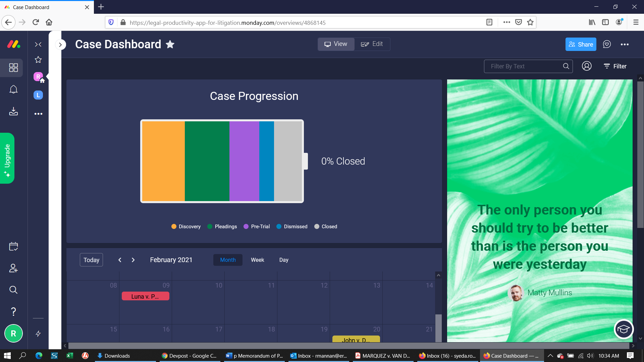Expand the collapsed navigation pane arrow
Image resolution: width=644 pixels, height=362 pixels.
(60, 45)
